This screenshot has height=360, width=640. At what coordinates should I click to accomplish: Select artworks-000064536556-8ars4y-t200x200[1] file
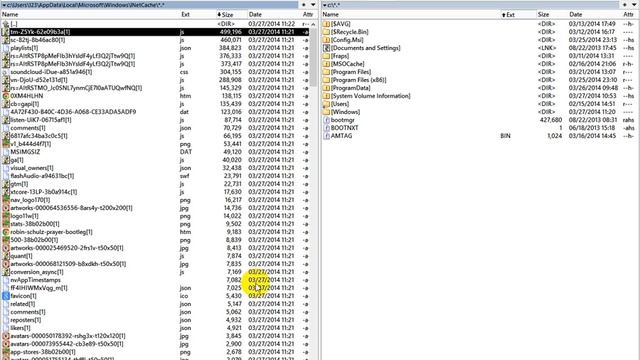(155, 208)
